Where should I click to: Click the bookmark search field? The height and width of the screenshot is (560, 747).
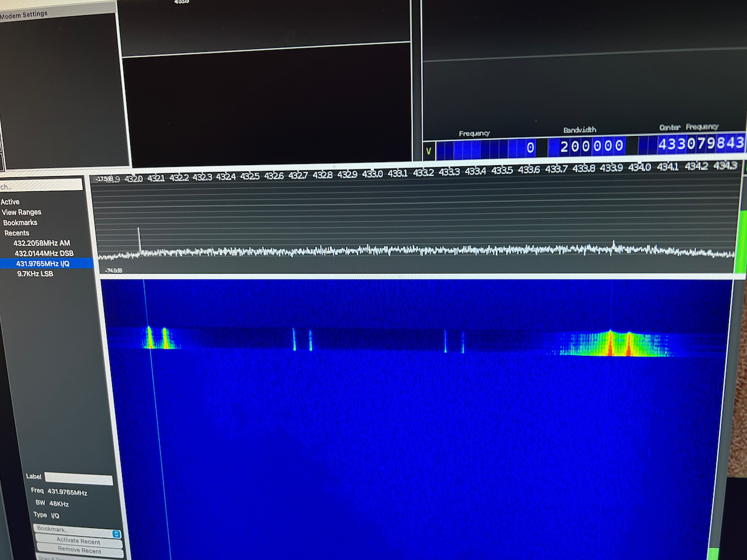[41, 185]
